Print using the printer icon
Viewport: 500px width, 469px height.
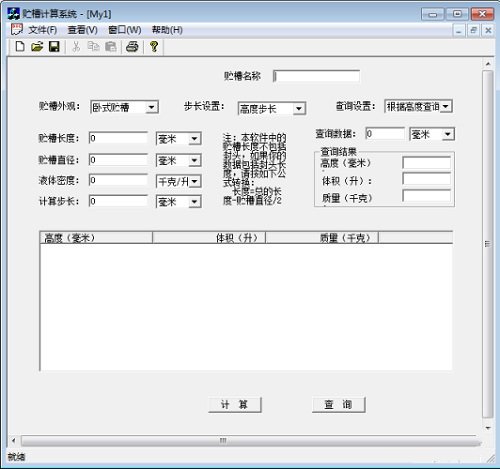[x=132, y=47]
